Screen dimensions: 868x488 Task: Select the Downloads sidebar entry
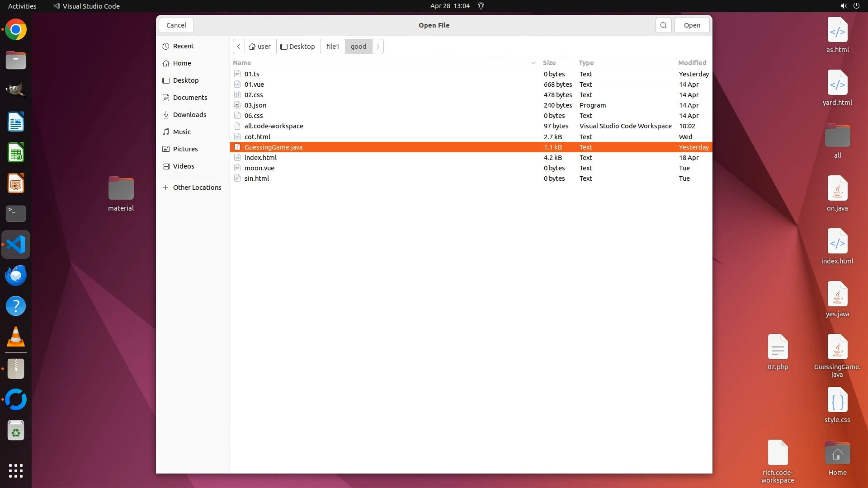click(x=189, y=115)
